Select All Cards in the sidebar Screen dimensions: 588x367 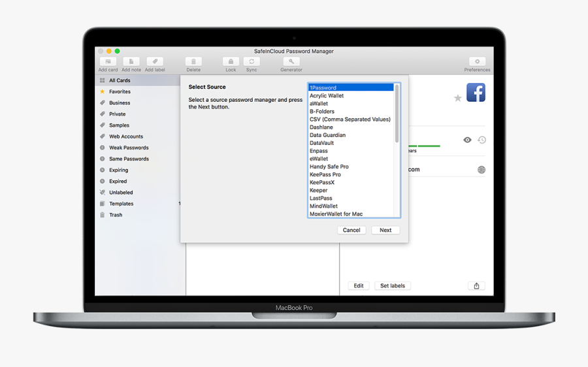pos(138,80)
